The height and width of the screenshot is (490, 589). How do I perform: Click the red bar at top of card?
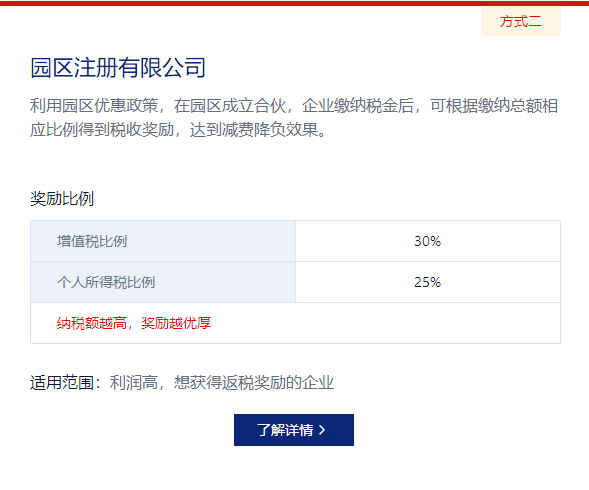coord(294,3)
